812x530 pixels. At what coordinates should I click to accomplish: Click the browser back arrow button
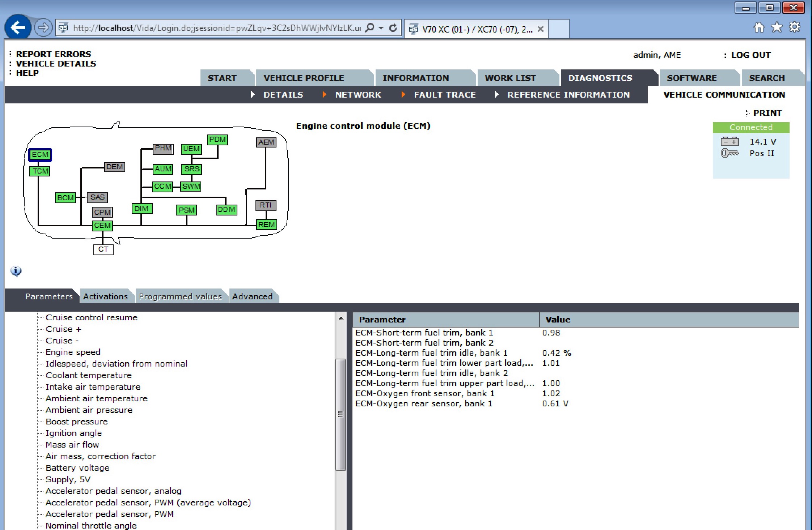pos(18,27)
